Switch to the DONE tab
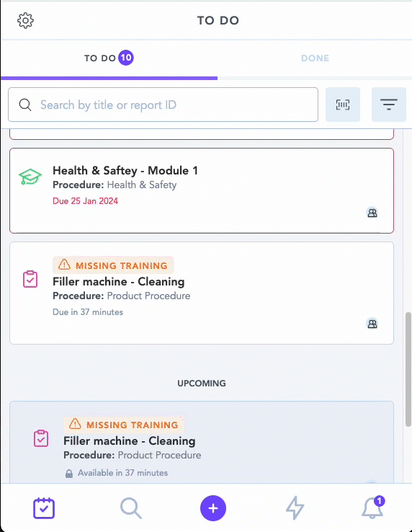The width and height of the screenshot is (412, 532). pos(315,58)
